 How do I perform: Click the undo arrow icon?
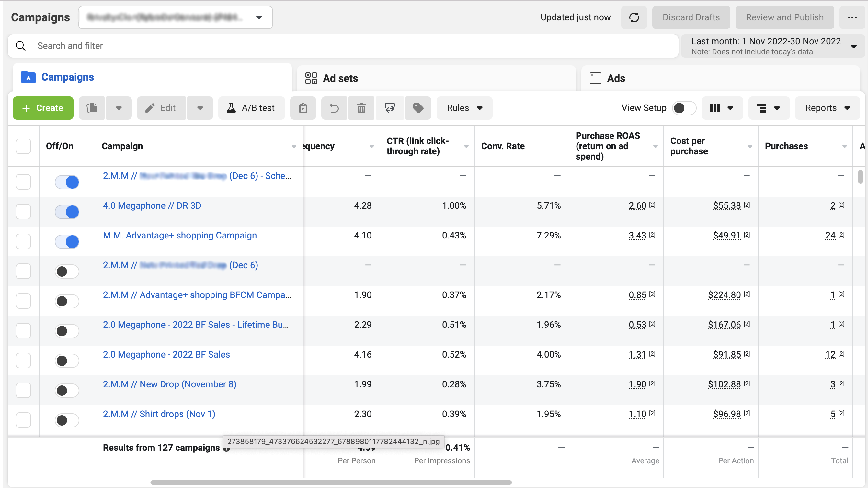(x=334, y=108)
